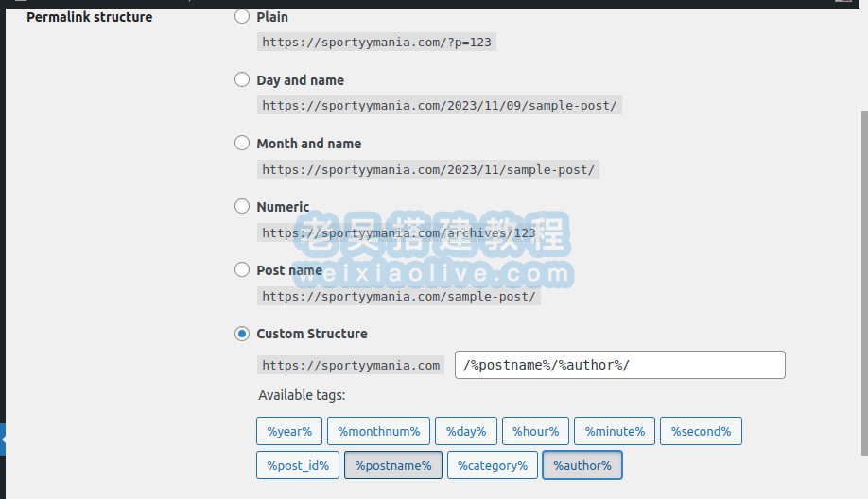Insert the %post_id% tag

tap(298, 465)
